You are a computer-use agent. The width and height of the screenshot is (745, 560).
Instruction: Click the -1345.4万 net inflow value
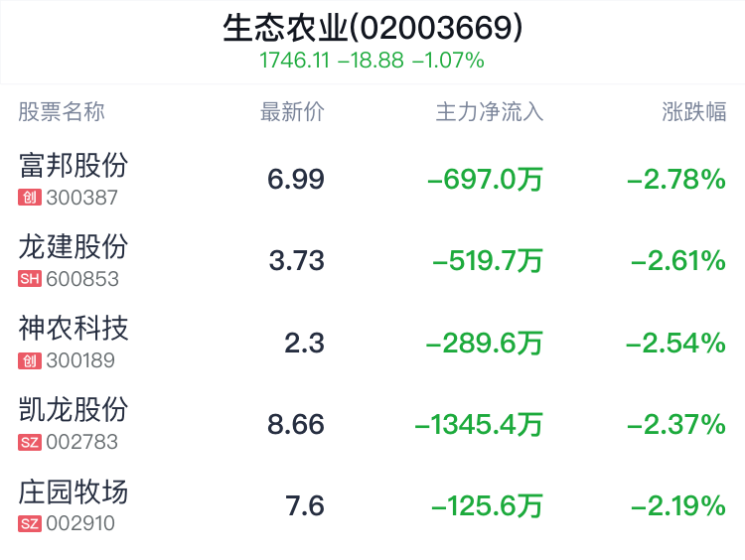pos(479,424)
